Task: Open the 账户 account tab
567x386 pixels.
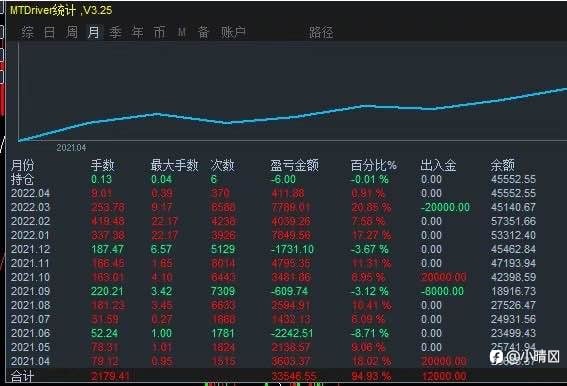Action: 234,33
